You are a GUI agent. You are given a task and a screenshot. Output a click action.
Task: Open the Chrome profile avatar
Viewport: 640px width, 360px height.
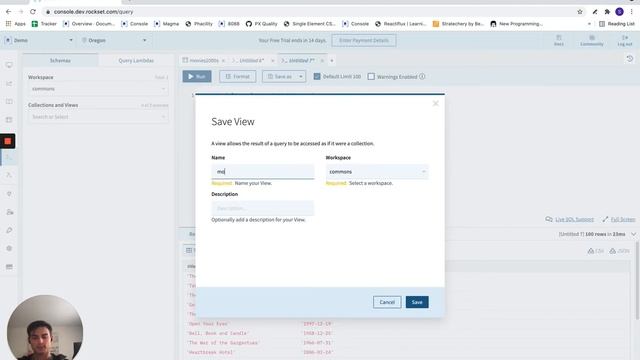coord(619,12)
